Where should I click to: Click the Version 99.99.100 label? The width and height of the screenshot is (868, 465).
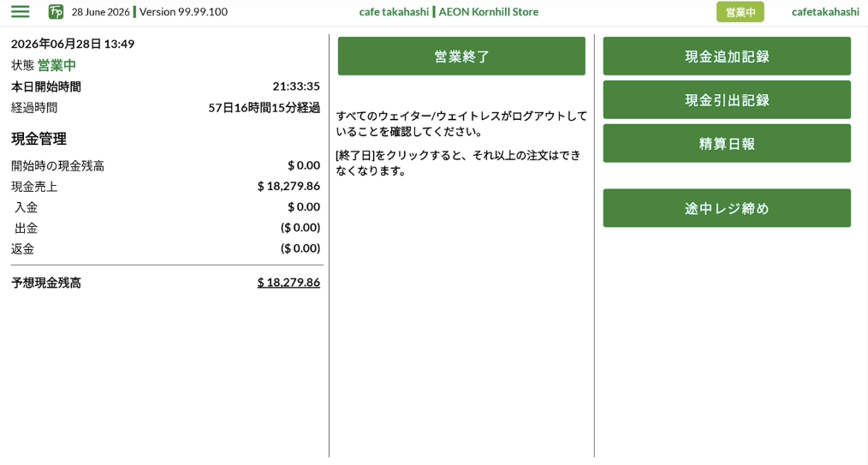[x=183, y=12]
